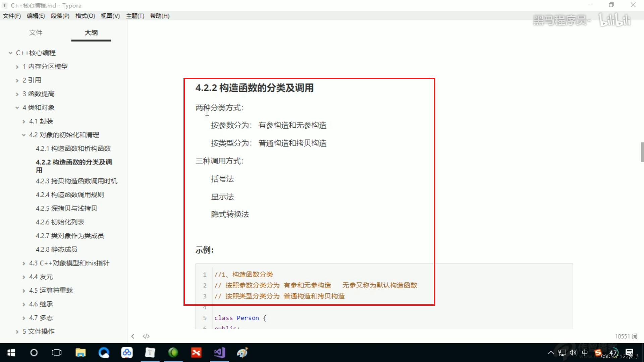
Task: Toggle source code mode icon
Action: click(x=146, y=336)
